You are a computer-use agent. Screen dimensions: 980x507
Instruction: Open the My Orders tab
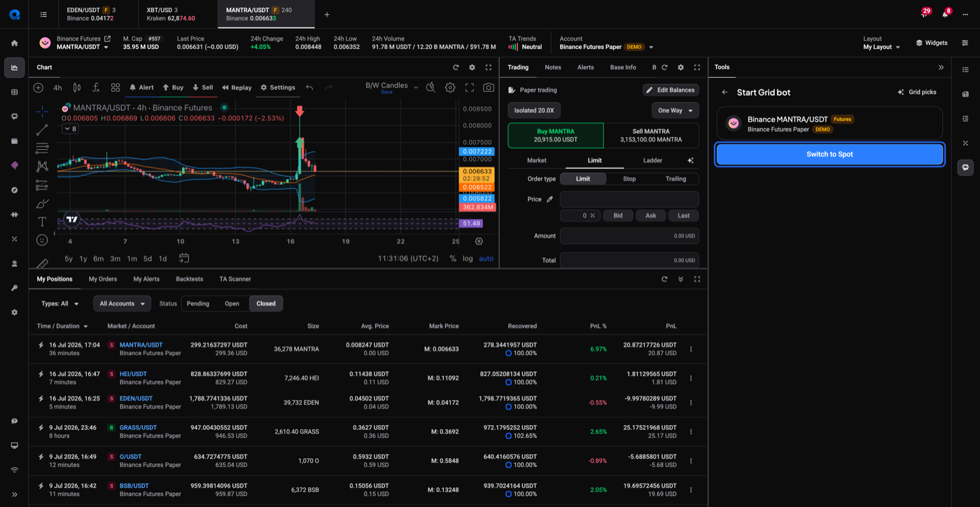point(103,279)
